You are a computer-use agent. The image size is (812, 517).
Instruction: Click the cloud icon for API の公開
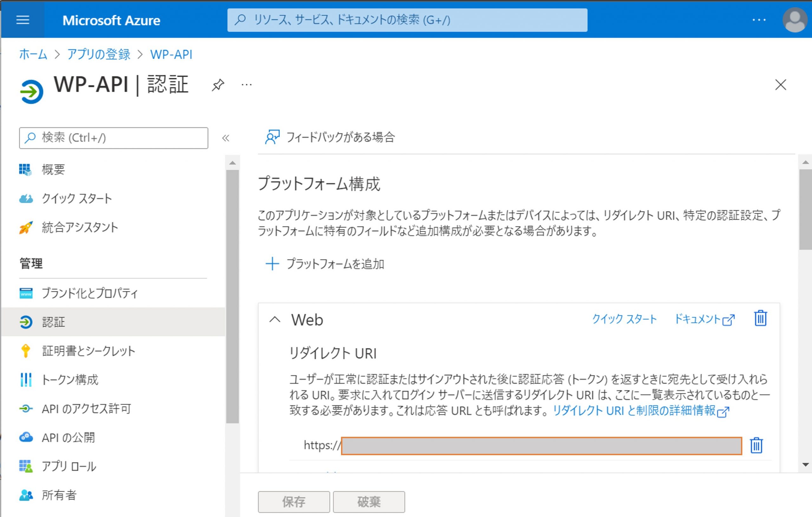(x=26, y=437)
